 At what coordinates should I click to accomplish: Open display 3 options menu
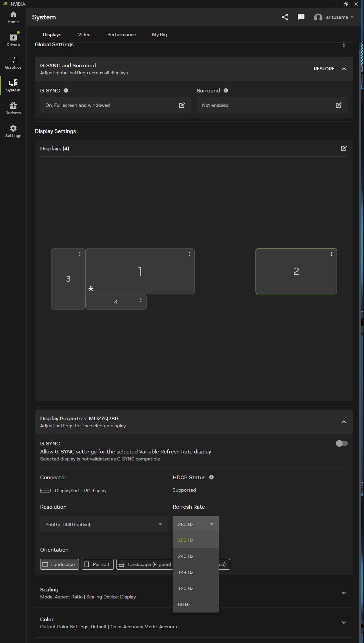80,254
